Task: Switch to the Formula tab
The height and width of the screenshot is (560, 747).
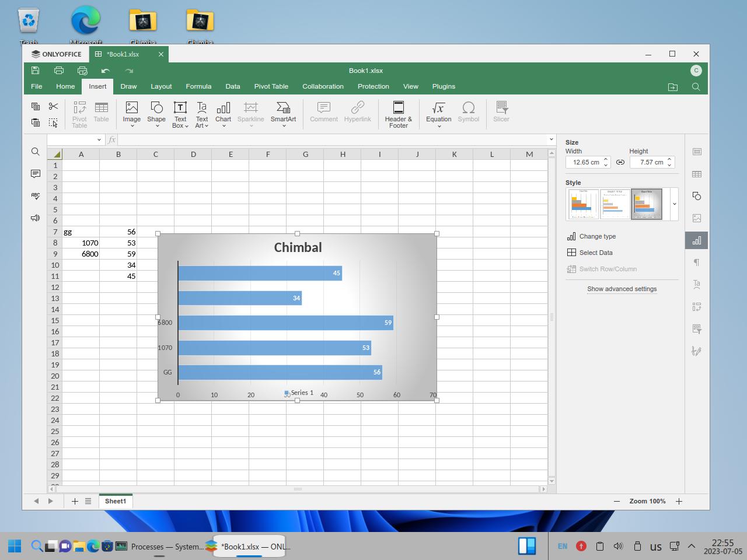Action: pos(198,86)
